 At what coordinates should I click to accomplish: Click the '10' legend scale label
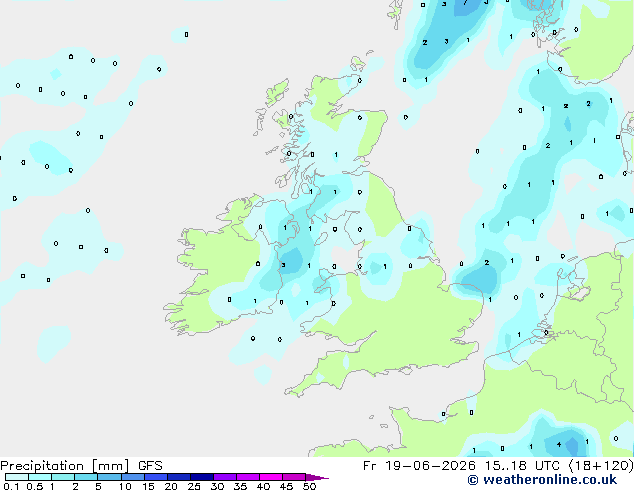coord(125,486)
